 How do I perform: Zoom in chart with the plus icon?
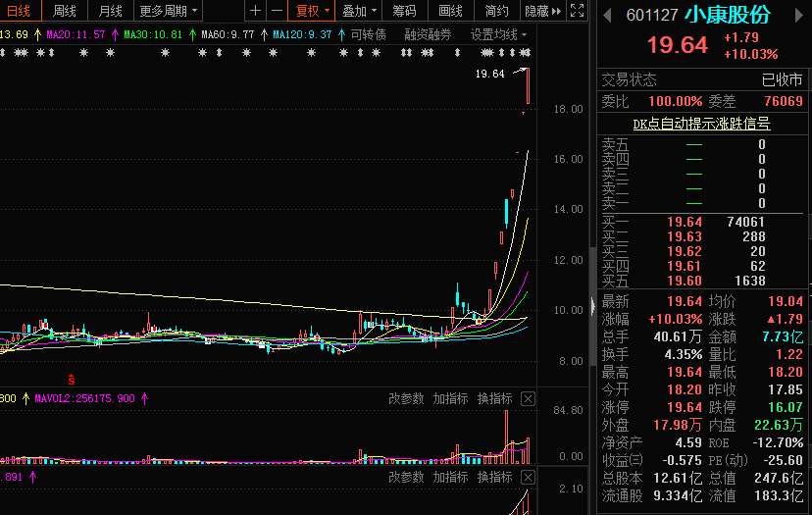[255, 11]
